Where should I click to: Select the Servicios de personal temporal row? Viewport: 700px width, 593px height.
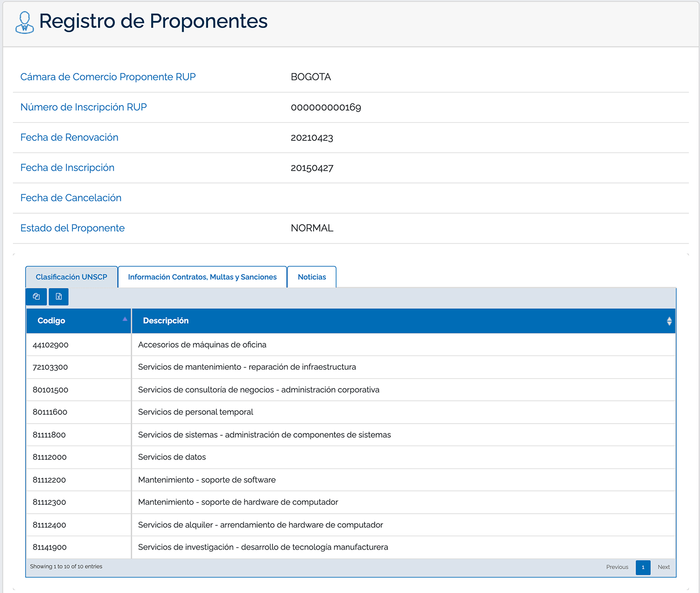tap(196, 412)
